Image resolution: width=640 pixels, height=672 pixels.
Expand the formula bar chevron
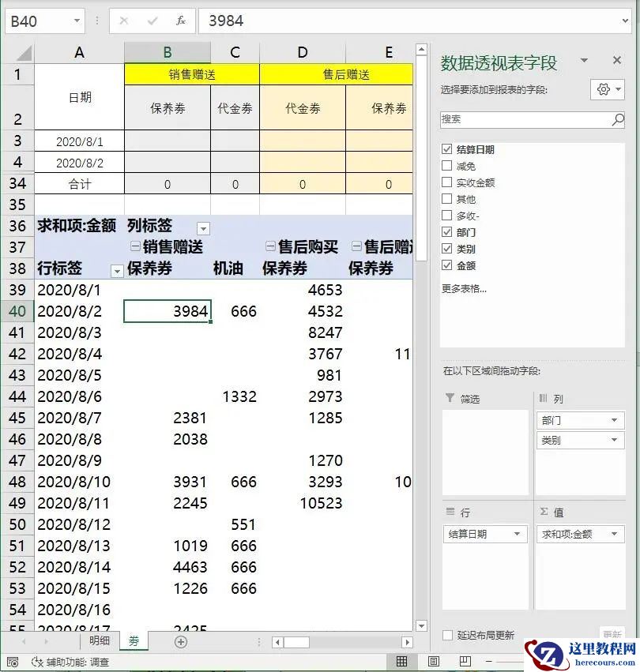pyautogui.click(x=625, y=21)
